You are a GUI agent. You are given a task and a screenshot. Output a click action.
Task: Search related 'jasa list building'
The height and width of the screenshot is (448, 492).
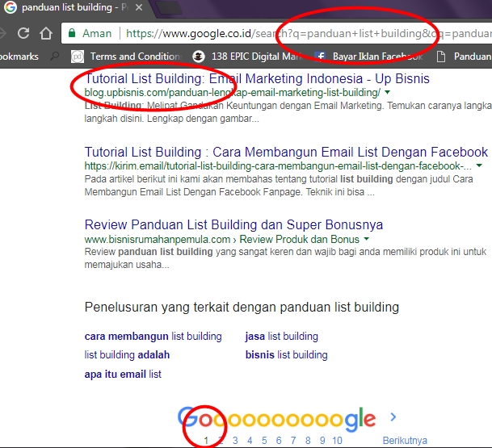[282, 337]
